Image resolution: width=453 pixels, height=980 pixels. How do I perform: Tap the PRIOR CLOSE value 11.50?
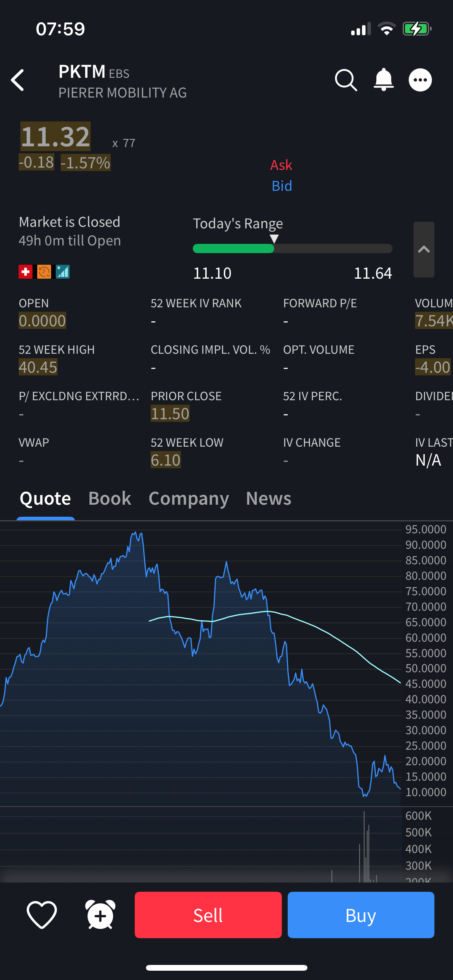pos(170,414)
